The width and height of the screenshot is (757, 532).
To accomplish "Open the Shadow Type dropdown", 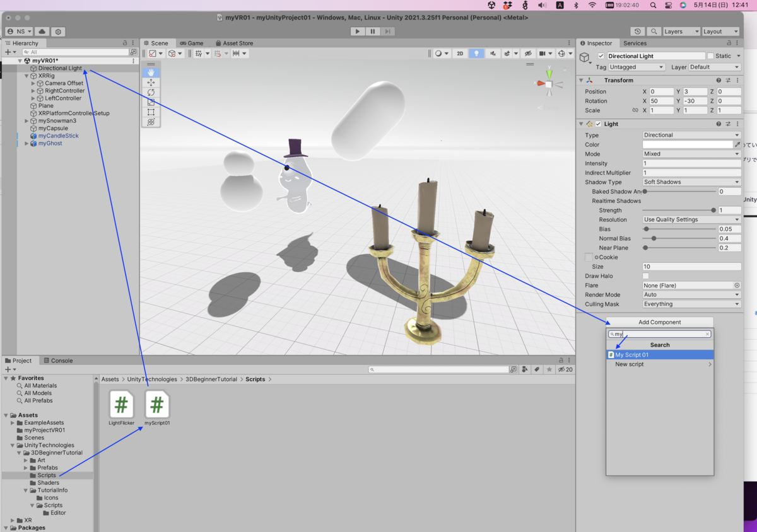I will [691, 182].
